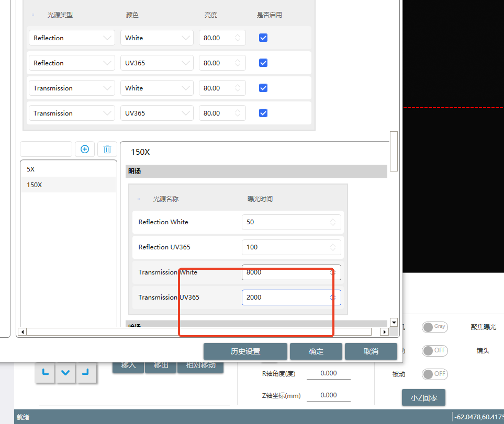Click the down arrow movement button

65,373
